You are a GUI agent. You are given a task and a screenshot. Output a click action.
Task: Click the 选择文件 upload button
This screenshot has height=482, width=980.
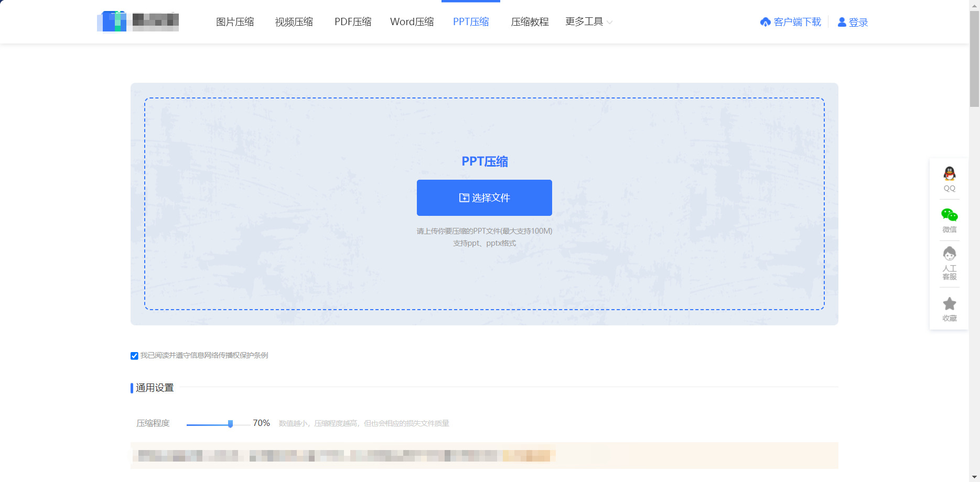click(484, 198)
